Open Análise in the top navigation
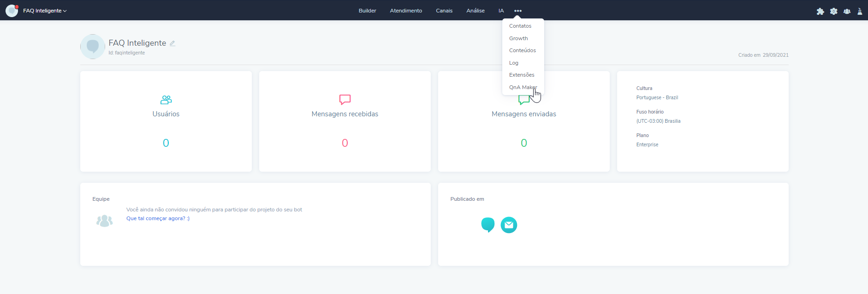This screenshot has height=294, width=868. [x=475, y=11]
